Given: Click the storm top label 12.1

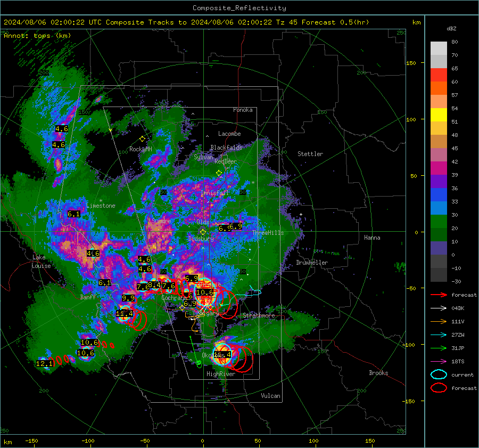Looking at the screenshot, I should pos(44,364).
